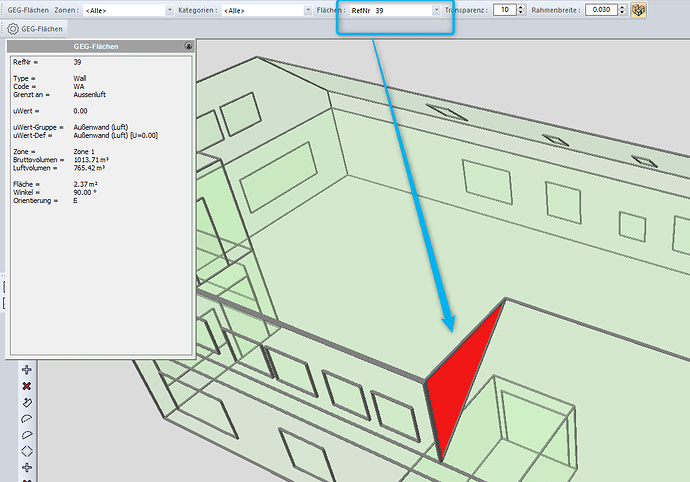Click the upper plus icon in left toolbar
This screenshot has height=482, width=690.
27,370
